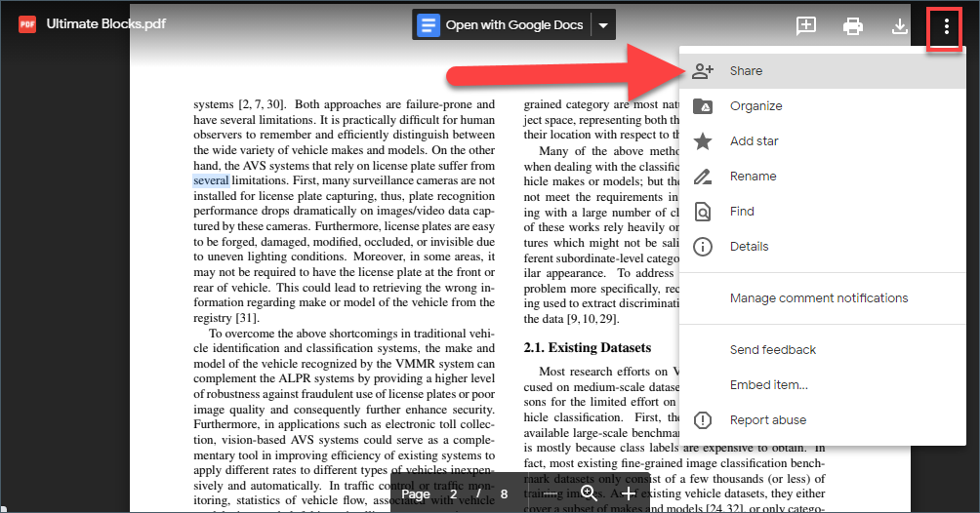Click the "2.1. Existing Datasets" heading
Screen dimensions: 980x513
(x=588, y=348)
